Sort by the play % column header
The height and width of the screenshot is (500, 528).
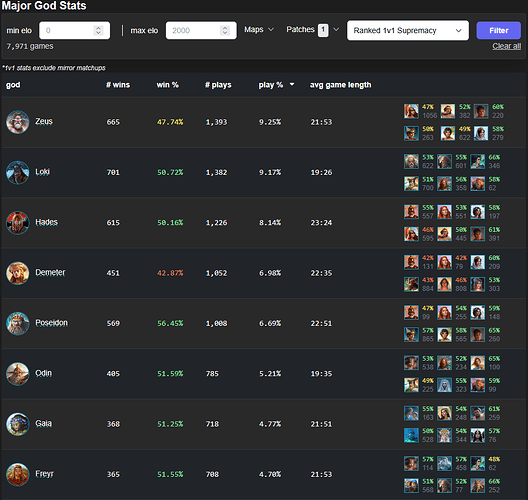[276, 85]
